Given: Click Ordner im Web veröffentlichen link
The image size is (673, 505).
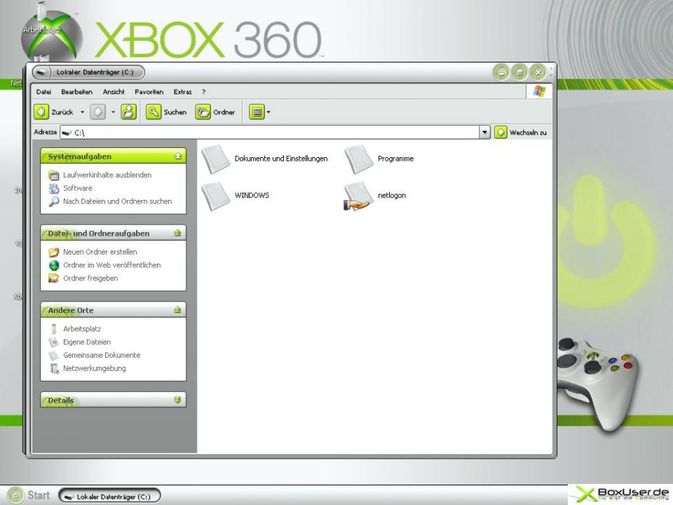Looking at the screenshot, I should tap(112, 265).
